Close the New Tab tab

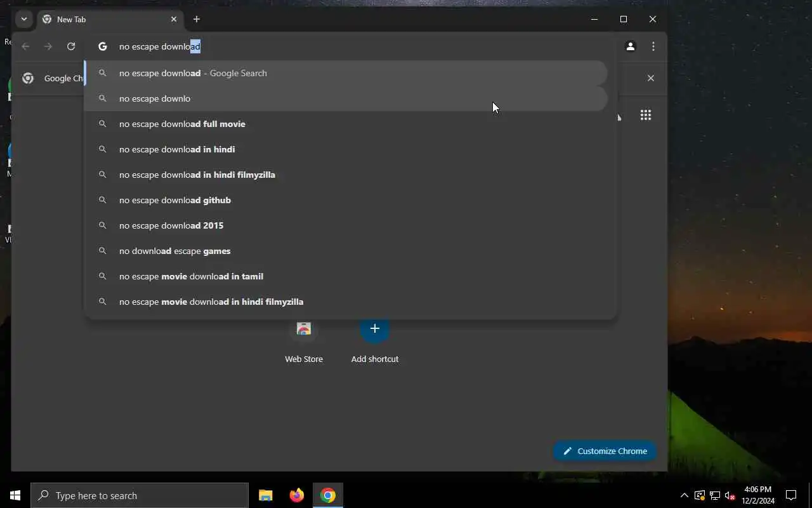coord(174,19)
